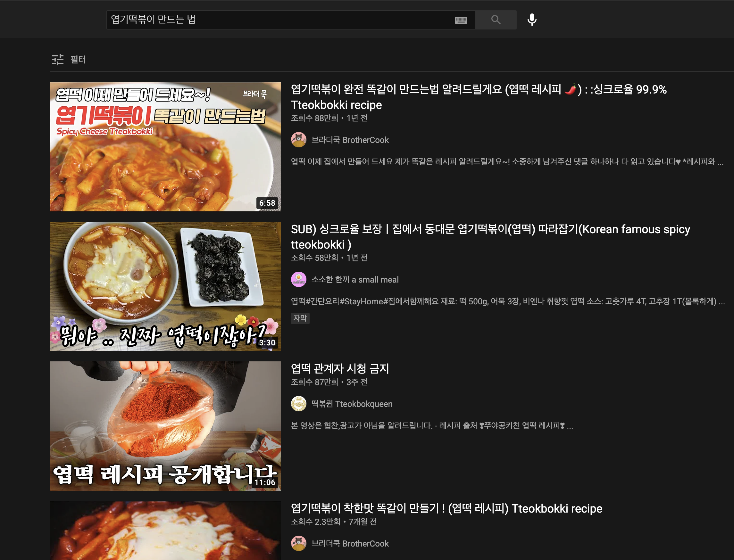Open 소소한 한끼 a small meal channel link
The height and width of the screenshot is (560, 734).
pyautogui.click(x=355, y=279)
